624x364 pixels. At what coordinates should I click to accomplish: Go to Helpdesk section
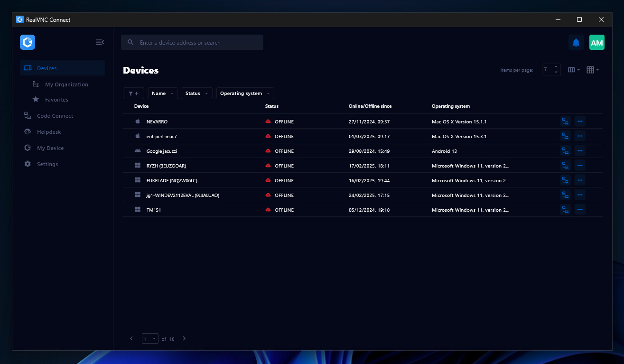[x=49, y=132]
